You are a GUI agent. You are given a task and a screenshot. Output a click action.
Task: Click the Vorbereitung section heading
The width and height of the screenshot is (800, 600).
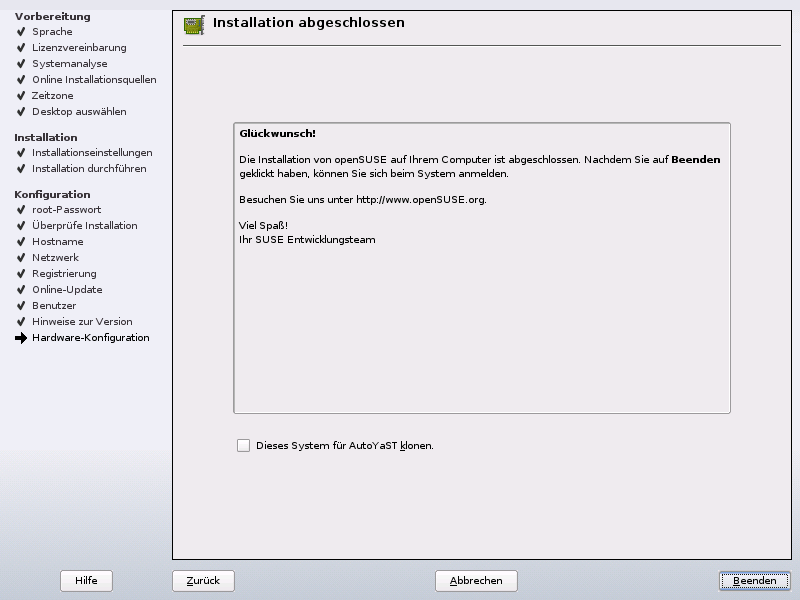53,16
